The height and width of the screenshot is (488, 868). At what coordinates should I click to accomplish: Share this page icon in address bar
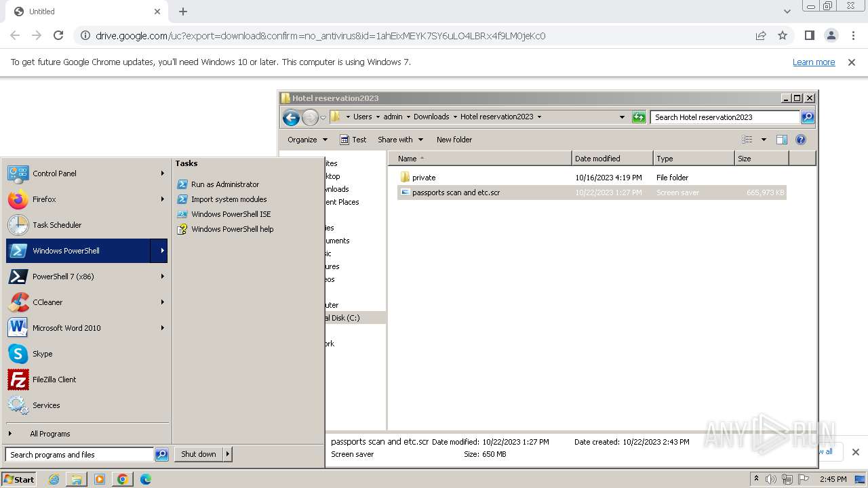[761, 36]
